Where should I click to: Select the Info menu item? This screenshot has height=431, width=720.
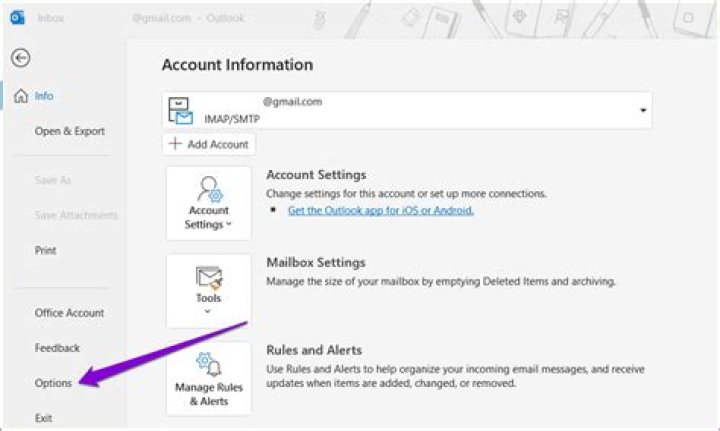44,96
